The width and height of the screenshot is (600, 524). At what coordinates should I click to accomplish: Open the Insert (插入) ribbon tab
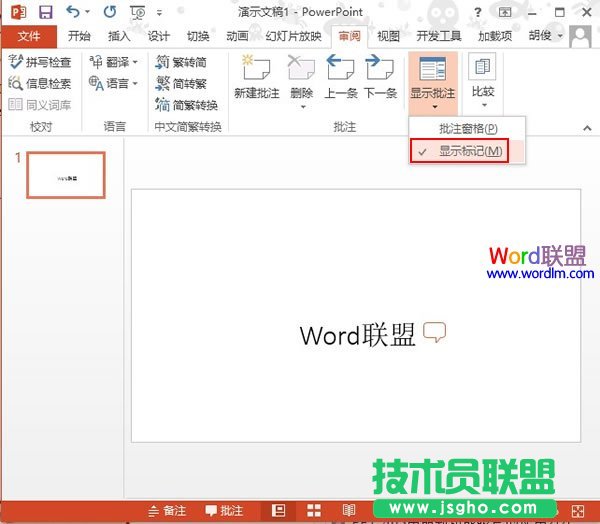click(119, 36)
